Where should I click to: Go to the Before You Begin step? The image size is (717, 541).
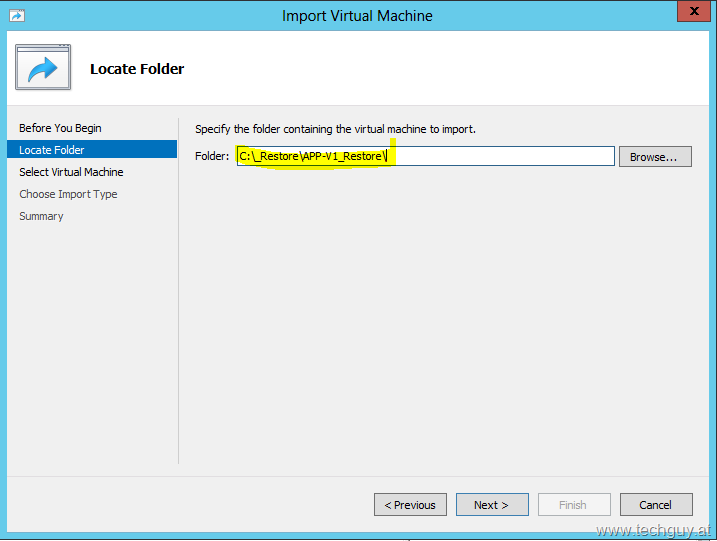pyautogui.click(x=60, y=128)
